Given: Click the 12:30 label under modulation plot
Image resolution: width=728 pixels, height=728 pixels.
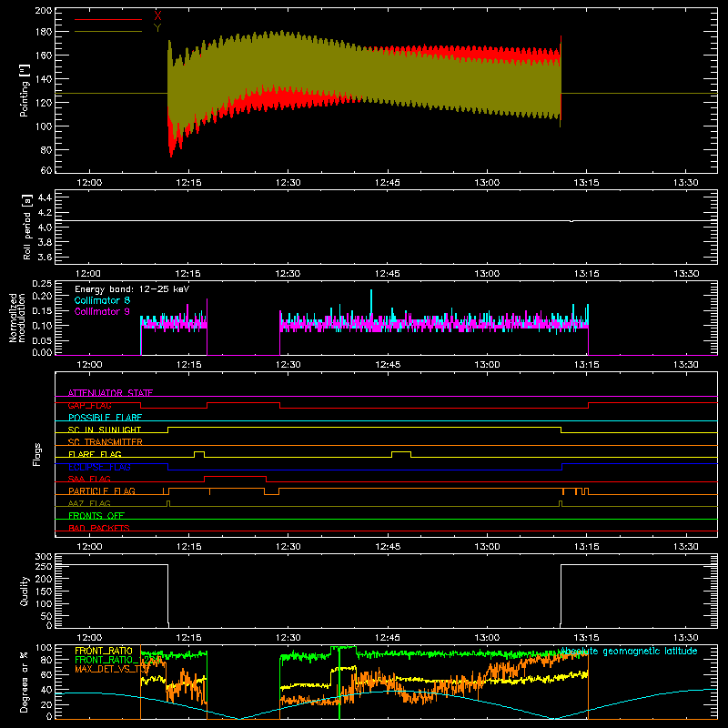Looking at the screenshot, I should click(x=288, y=365).
